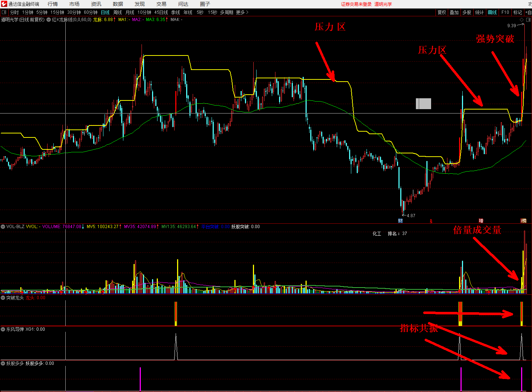Expand the 红K龙脉线 indicator menu
The height and width of the screenshot is (392, 532).
(49, 20)
